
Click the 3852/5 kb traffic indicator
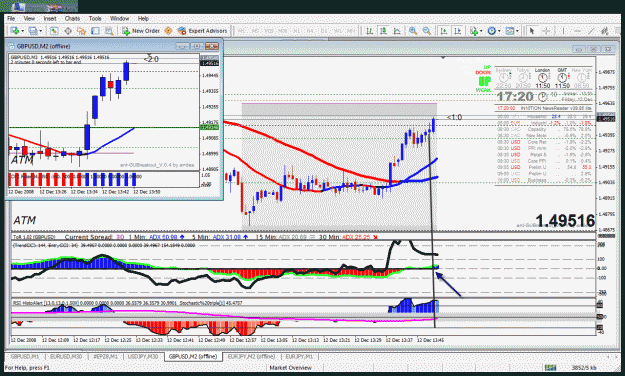pos(584,368)
